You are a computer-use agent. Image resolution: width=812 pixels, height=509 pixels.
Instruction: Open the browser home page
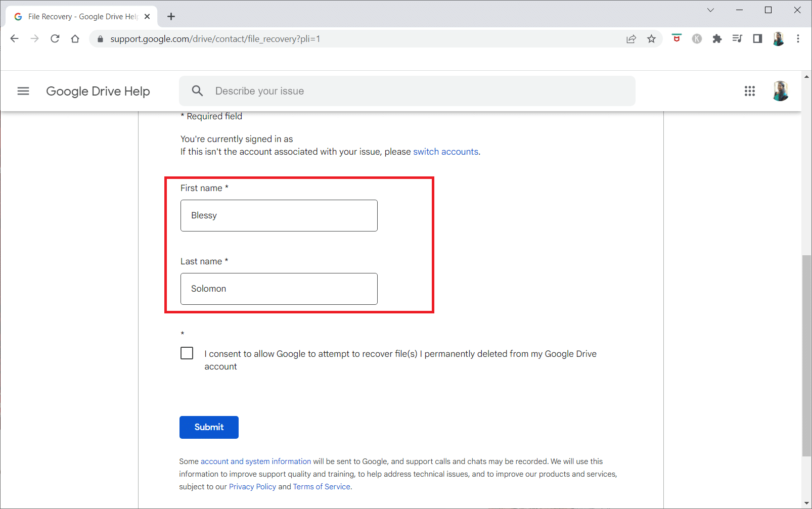pos(75,39)
